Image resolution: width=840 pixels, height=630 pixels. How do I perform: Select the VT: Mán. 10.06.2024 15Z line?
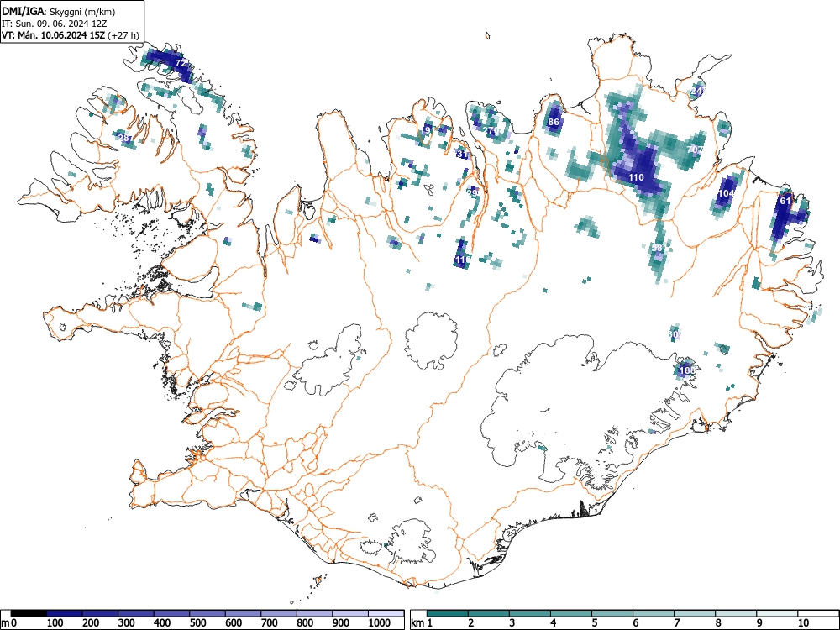coord(71,35)
